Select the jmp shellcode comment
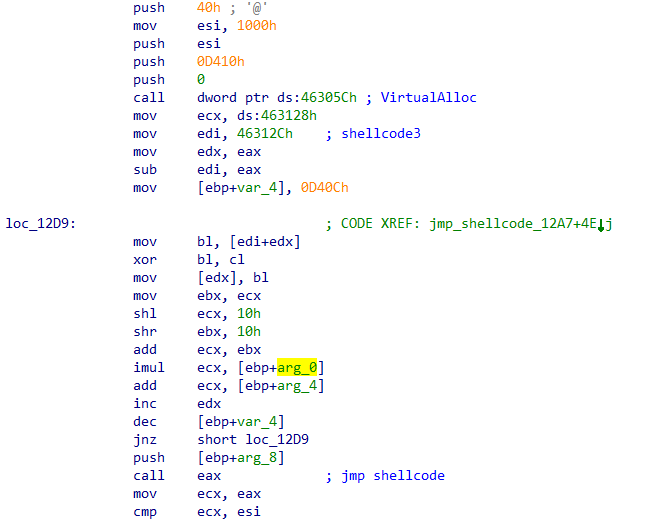 393,476
